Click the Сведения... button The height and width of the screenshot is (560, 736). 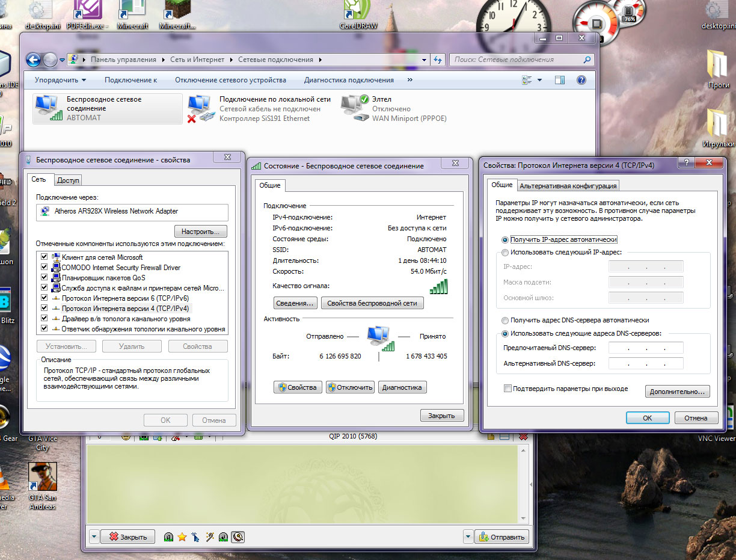[295, 303]
